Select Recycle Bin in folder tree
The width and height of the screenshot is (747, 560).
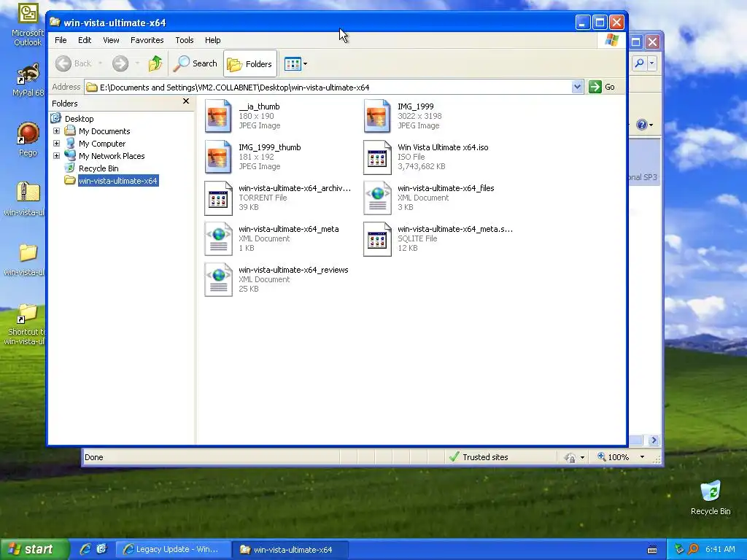point(98,168)
